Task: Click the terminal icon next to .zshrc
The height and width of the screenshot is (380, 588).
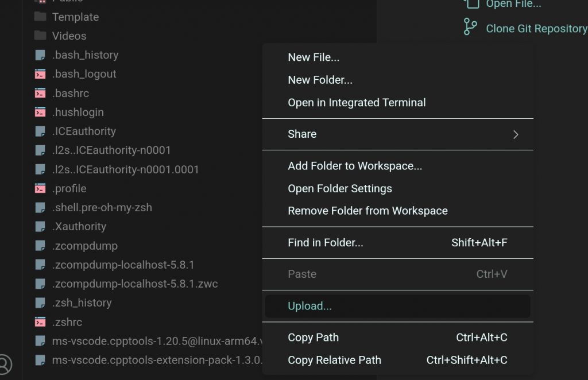Action: point(40,322)
